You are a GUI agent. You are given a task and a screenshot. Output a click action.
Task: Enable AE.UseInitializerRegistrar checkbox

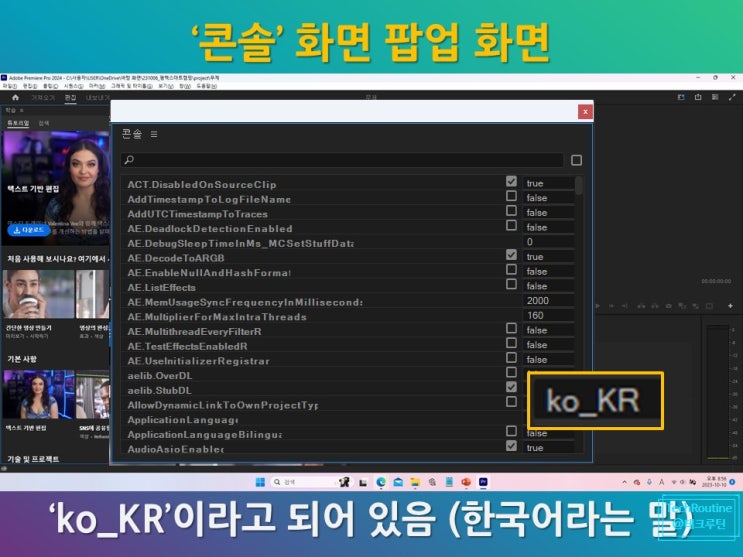click(x=511, y=357)
